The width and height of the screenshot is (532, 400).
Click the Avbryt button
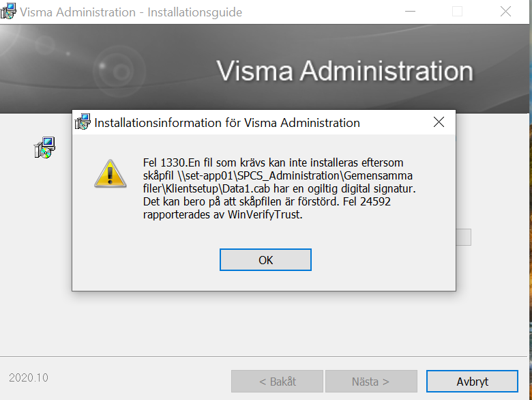tap(472, 382)
